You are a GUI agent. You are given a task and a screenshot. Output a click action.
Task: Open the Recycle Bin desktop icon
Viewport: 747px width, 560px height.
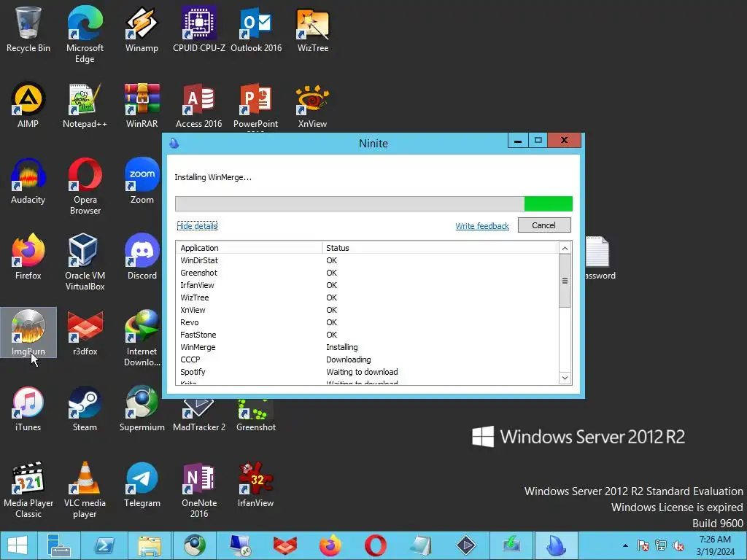(x=28, y=29)
